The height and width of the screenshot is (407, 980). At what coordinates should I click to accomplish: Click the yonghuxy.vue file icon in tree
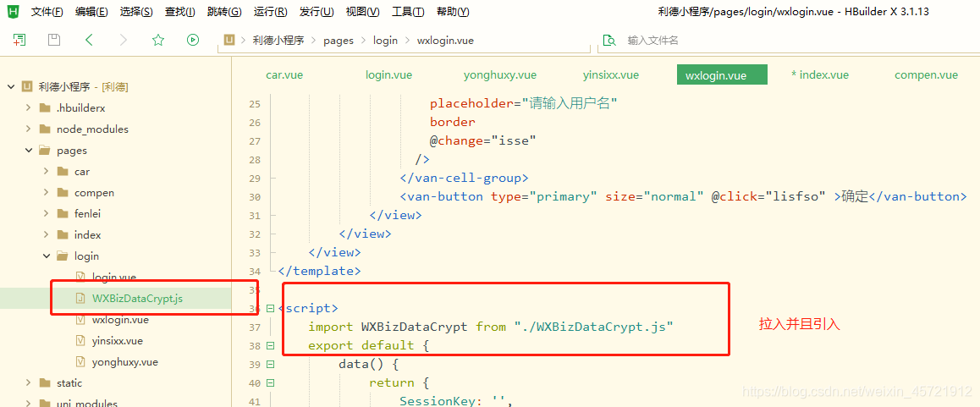(80, 362)
